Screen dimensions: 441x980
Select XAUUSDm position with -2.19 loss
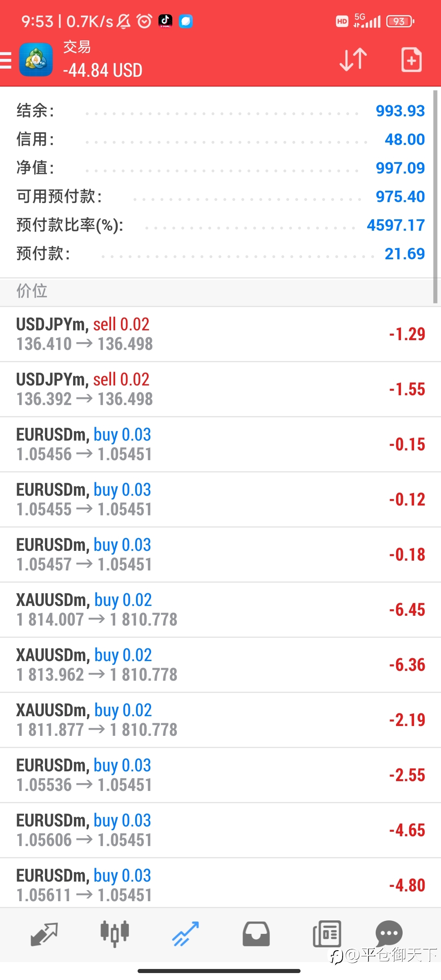tap(220, 720)
